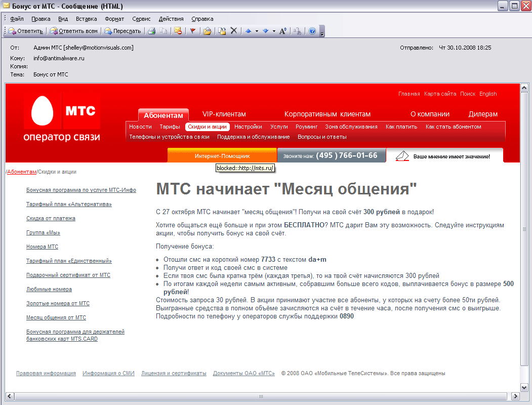532x405 pixels.
Task: Open the Сервис menu
Action: 141,19
